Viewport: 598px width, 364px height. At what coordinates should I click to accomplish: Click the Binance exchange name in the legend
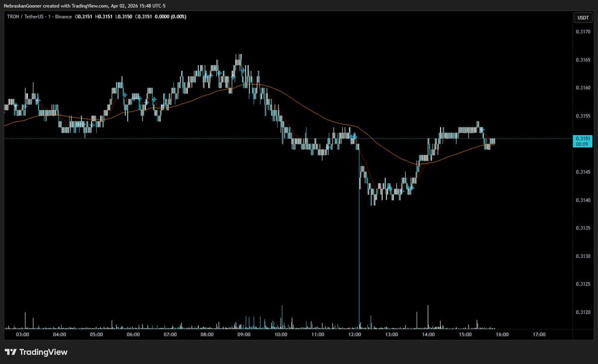click(63, 16)
